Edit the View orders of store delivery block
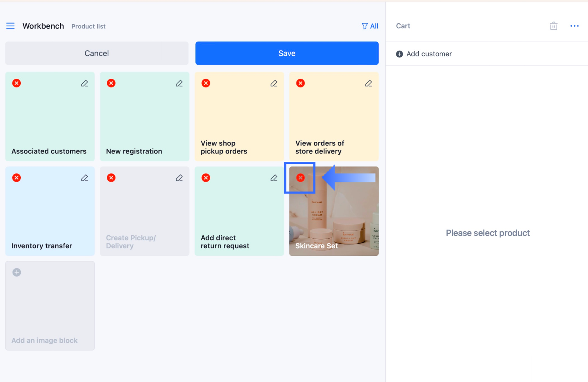 pyautogui.click(x=368, y=83)
